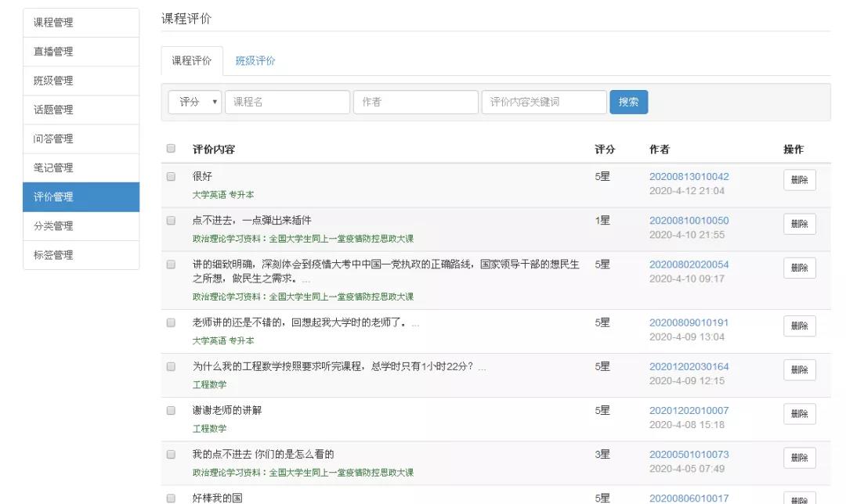Screen dimensions: 846x504
Task: Toggle the select-all checkbox in table header
Action: tap(171, 149)
